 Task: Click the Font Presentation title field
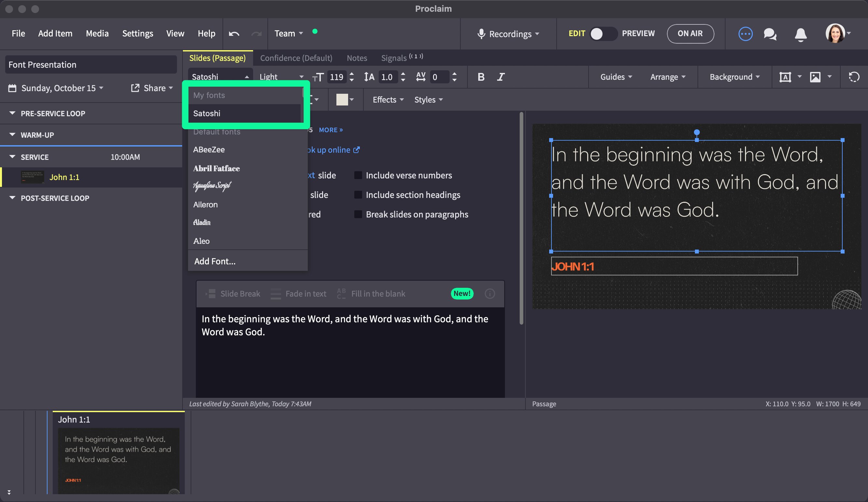[x=91, y=64]
